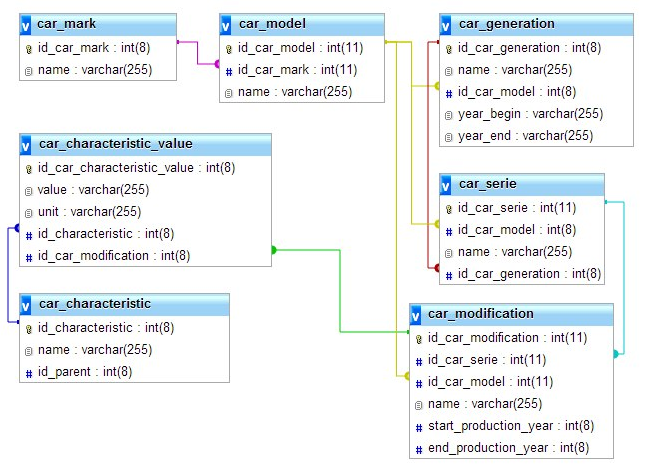Click the key icon beside id_car_generation
The height and width of the screenshot is (474, 647).
tap(448, 48)
